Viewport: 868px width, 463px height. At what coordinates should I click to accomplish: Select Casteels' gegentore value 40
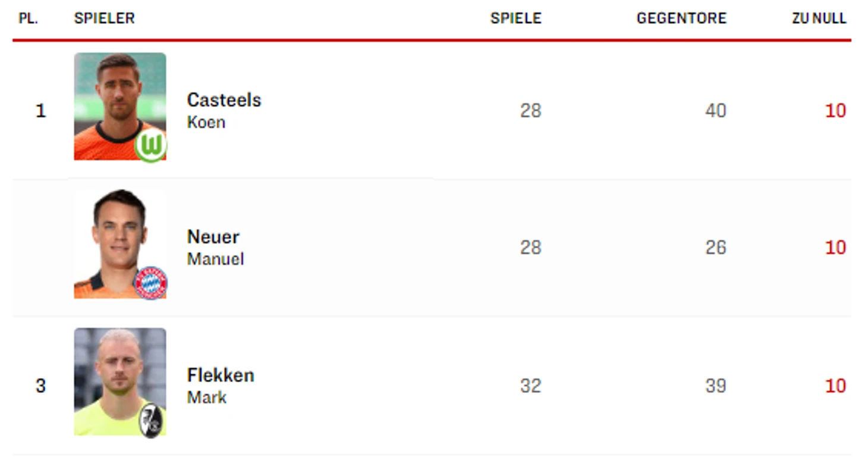pos(716,111)
